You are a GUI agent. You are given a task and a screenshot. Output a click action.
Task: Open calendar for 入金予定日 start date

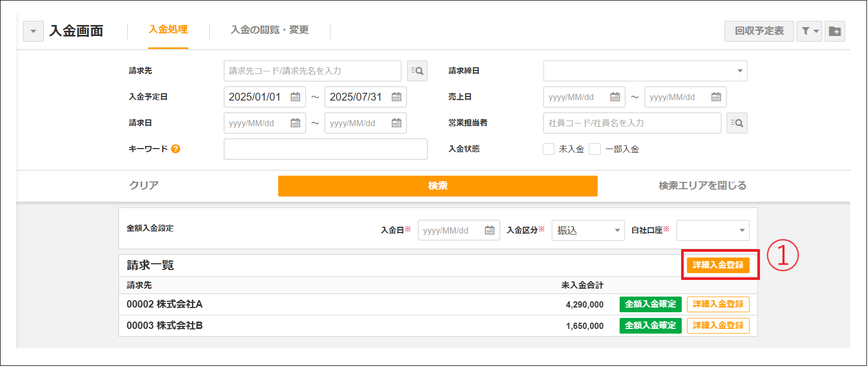[x=295, y=97]
